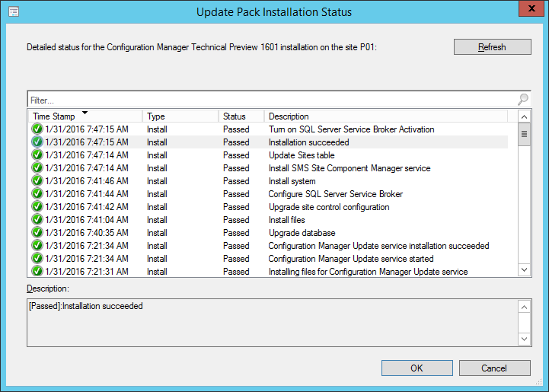Click timestamp 1/31/2016 7:41:46 AM
Screen dimensions: 549x392
click(87, 181)
